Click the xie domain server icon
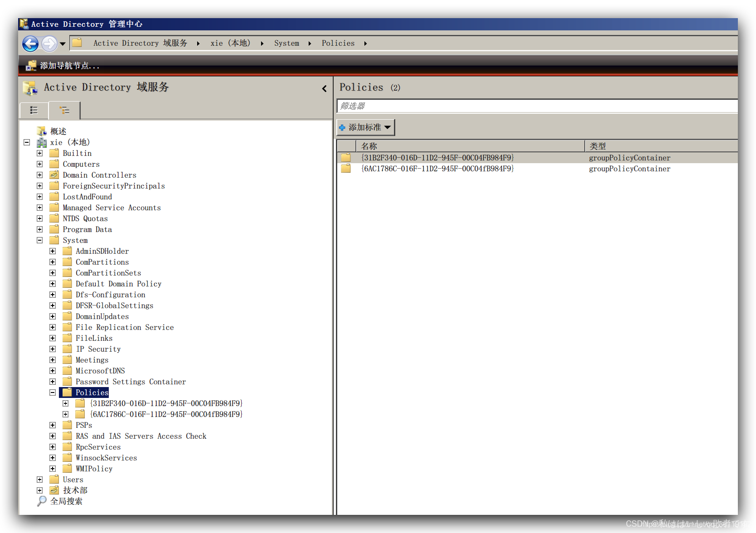Viewport: 756px width, 533px height. [42, 143]
